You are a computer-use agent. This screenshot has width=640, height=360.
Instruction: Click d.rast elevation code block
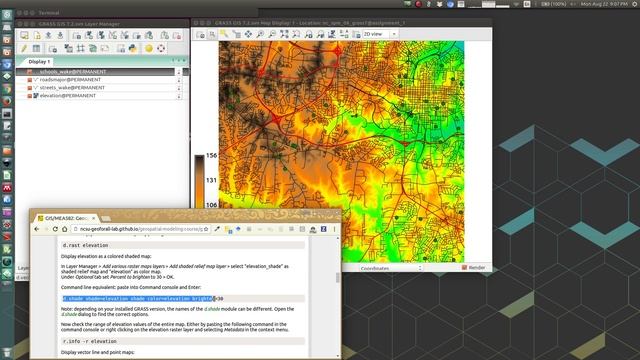point(183,245)
